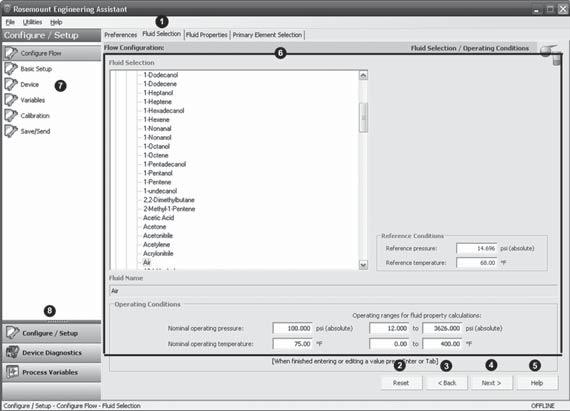Viewport: 570px width, 411px height.
Task: Click the Fluid Name field showing Air
Action: point(333,291)
